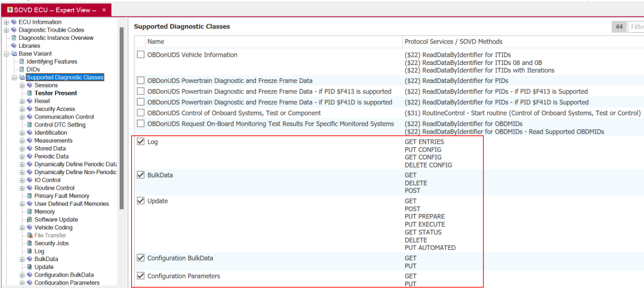Click the Primary Fault Memory icon

click(x=29, y=196)
